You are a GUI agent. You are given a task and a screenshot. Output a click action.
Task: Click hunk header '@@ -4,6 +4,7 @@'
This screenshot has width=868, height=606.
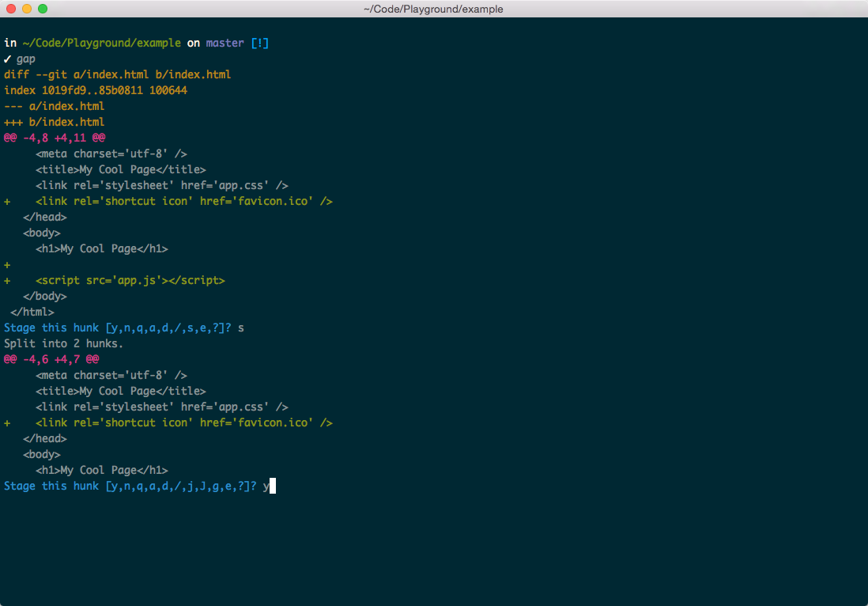point(51,359)
